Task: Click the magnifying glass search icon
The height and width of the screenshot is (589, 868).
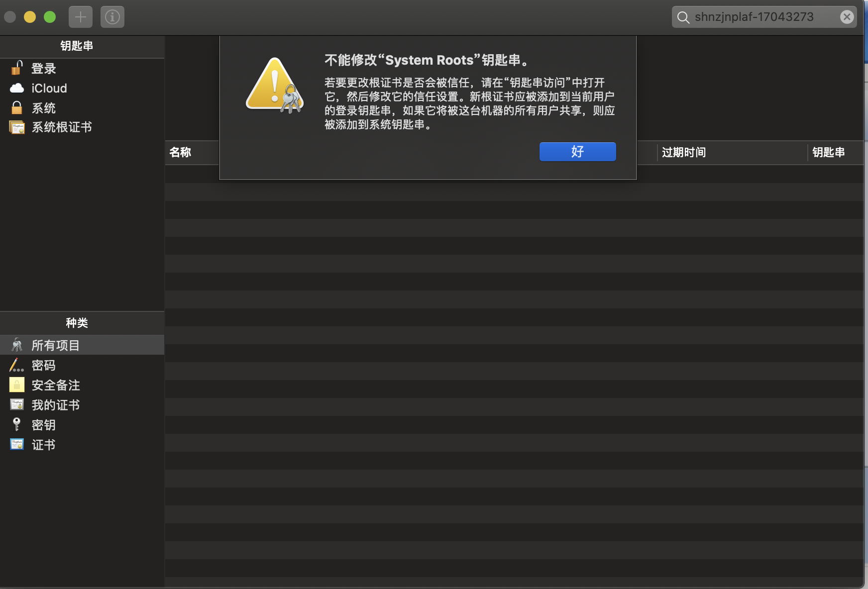Action: tap(682, 16)
